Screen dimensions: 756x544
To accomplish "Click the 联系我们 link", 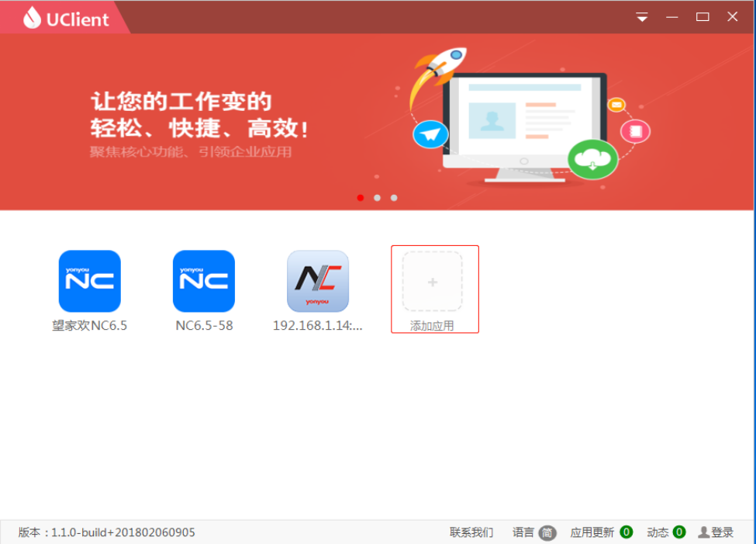I will pos(471,532).
